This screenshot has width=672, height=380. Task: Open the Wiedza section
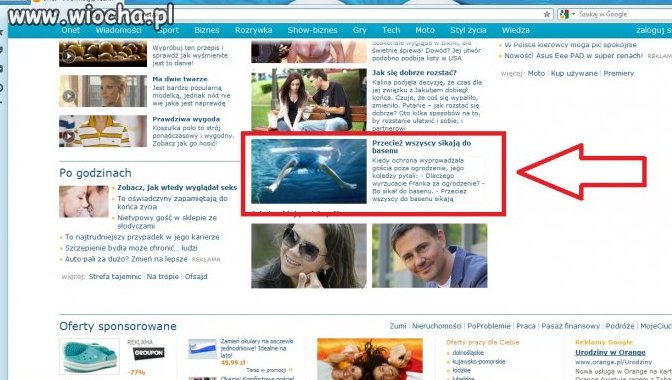tap(516, 30)
